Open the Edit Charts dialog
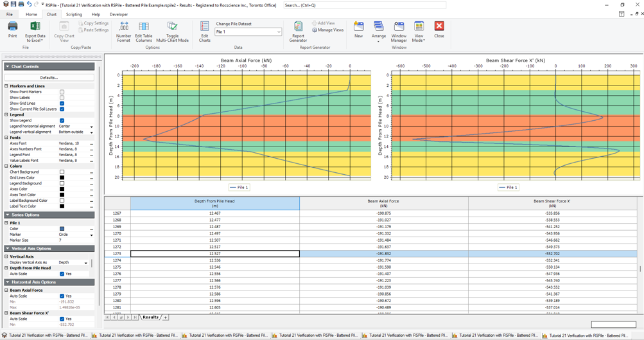This screenshot has width=644, height=340. (205, 31)
